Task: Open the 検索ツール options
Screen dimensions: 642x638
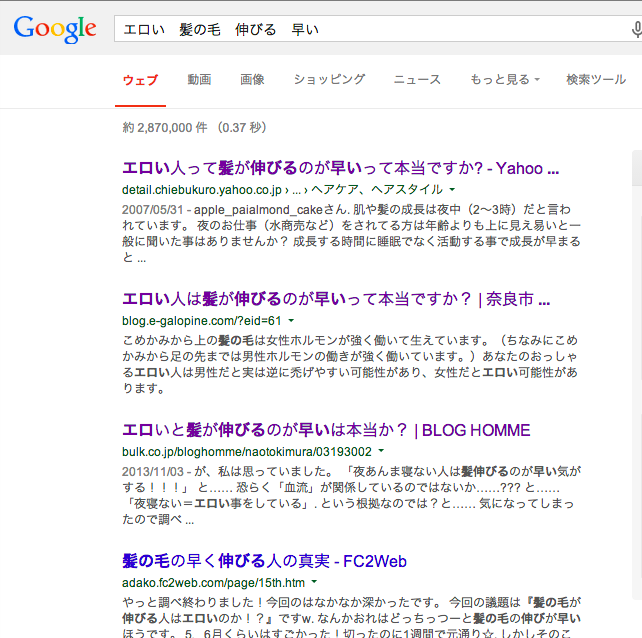Action: click(595, 80)
